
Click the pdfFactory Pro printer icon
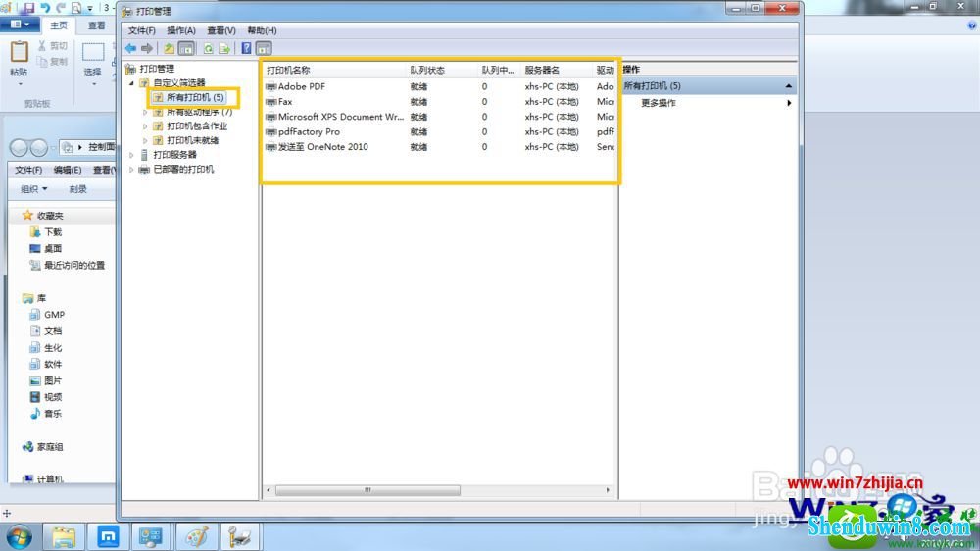point(271,132)
